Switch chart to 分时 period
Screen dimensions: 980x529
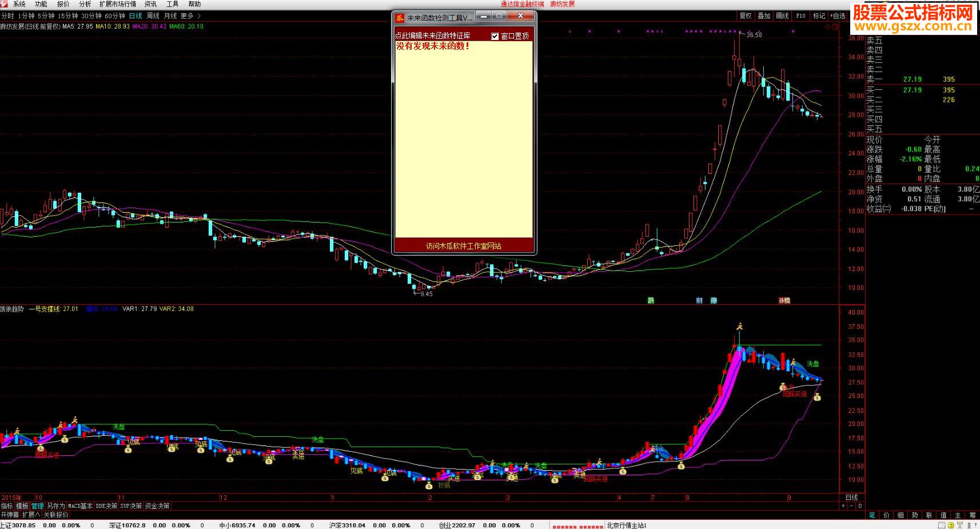pos(7,16)
